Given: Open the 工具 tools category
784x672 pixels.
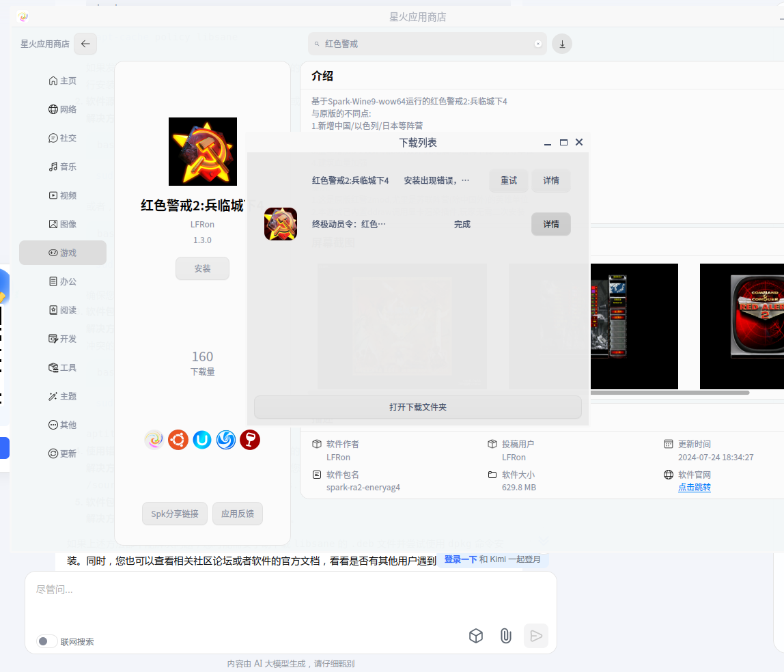Looking at the screenshot, I should click(63, 367).
